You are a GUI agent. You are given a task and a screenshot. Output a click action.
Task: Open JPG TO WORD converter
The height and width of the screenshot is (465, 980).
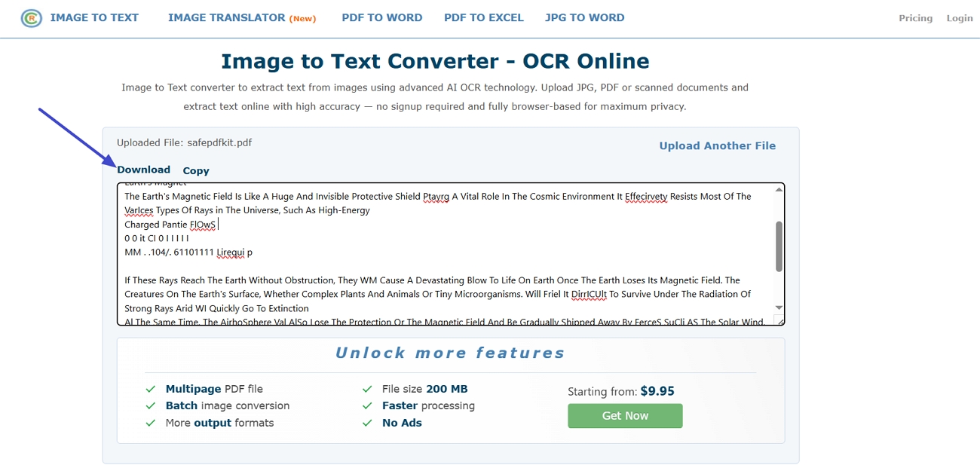(585, 18)
